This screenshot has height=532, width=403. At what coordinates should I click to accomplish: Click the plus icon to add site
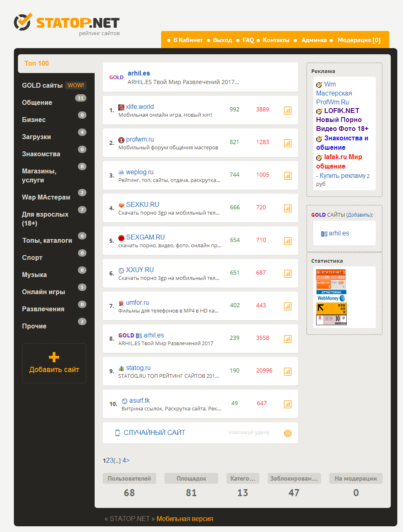click(54, 357)
